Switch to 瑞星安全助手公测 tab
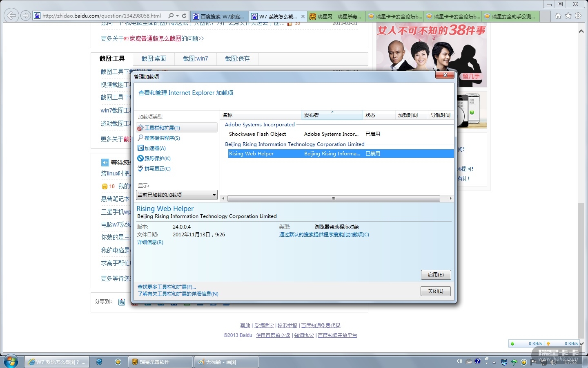The image size is (588, 368). [x=511, y=16]
